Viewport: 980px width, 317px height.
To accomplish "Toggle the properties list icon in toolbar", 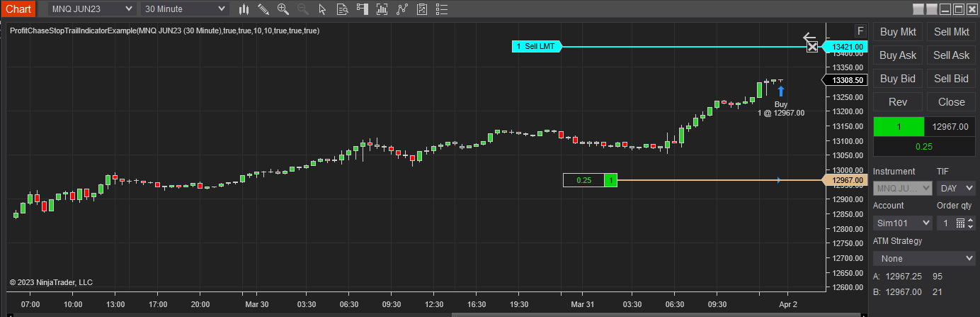I will tap(443, 9).
